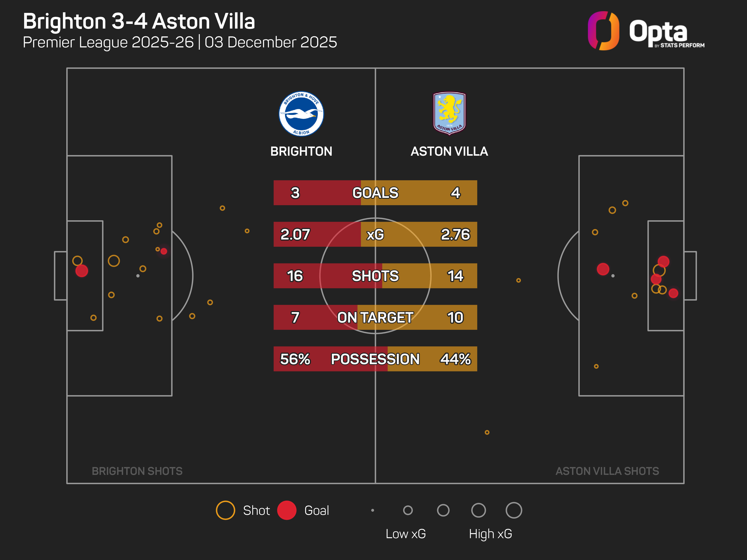Click Brighton's red goal marker inside the six-yard box
Viewport: 747px width, 560px height.
(x=82, y=271)
